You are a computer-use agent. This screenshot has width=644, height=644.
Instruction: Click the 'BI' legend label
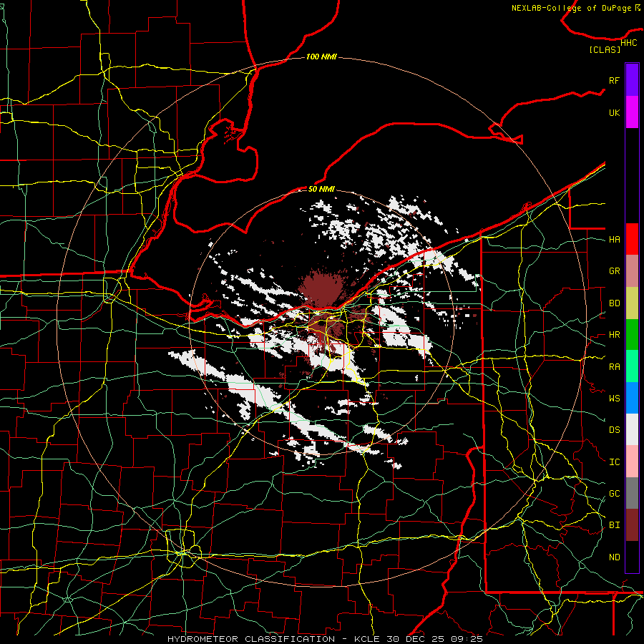(x=615, y=525)
